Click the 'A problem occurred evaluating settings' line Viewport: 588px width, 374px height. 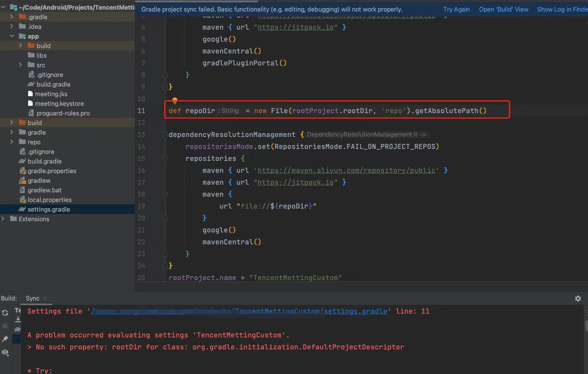(x=158, y=335)
